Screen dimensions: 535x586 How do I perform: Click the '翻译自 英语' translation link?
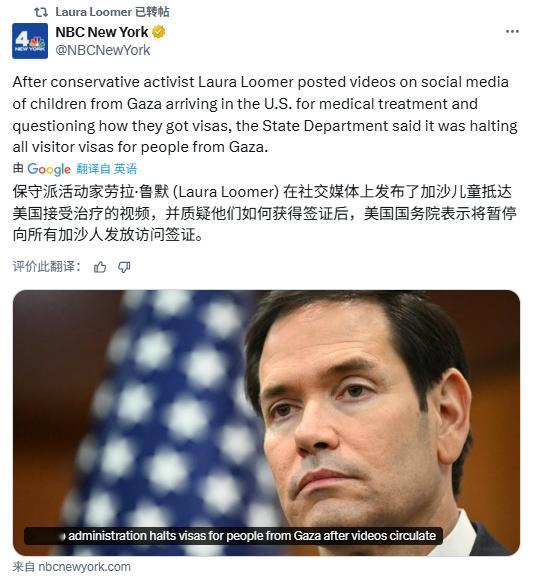(106, 169)
